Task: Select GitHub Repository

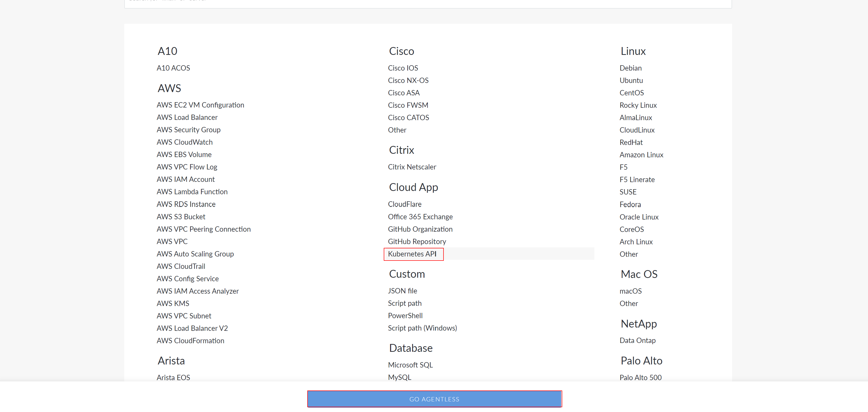Action: point(417,242)
